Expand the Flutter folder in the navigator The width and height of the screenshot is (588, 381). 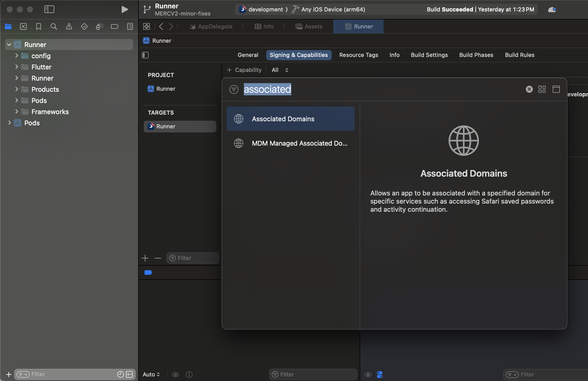(x=17, y=67)
